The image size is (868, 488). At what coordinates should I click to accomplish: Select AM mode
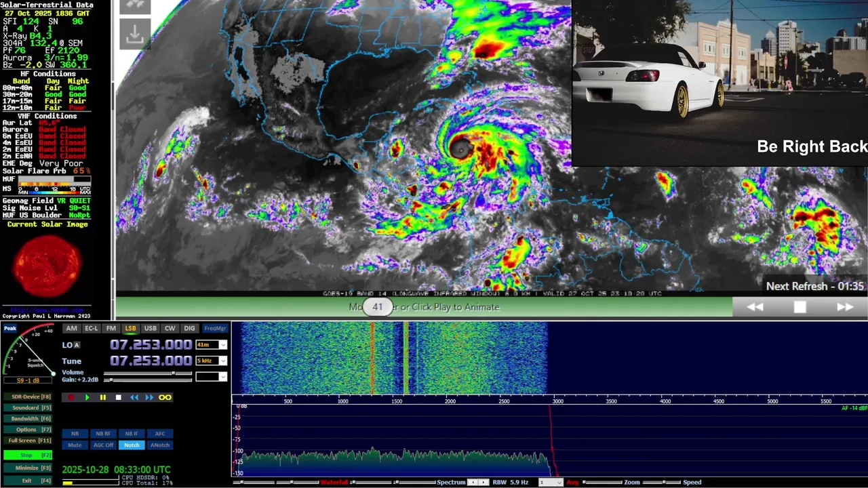tap(71, 328)
